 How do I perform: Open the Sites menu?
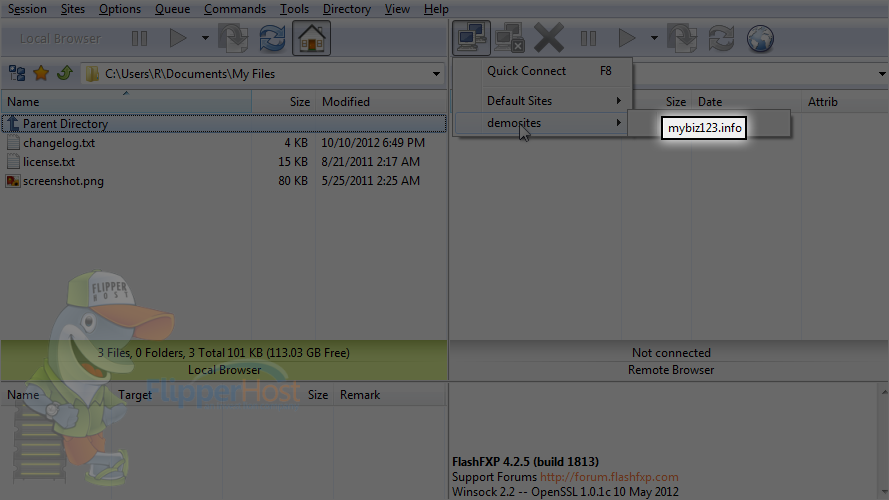click(x=73, y=9)
